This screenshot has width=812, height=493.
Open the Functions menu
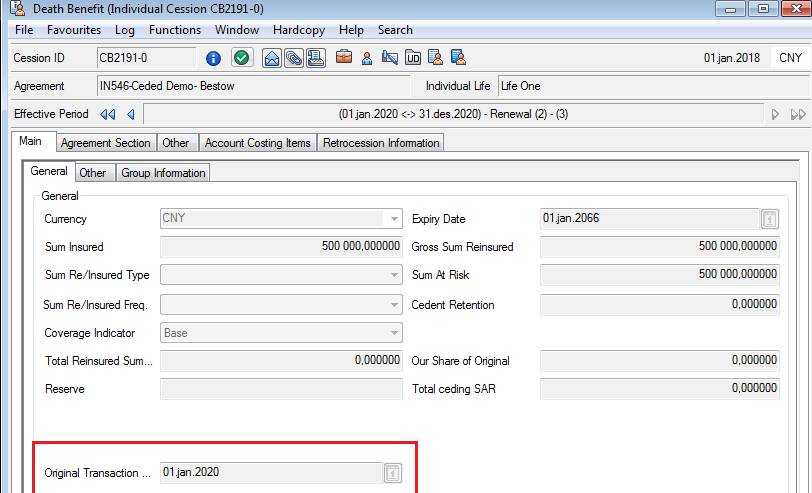pyautogui.click(x=175, y=30)
